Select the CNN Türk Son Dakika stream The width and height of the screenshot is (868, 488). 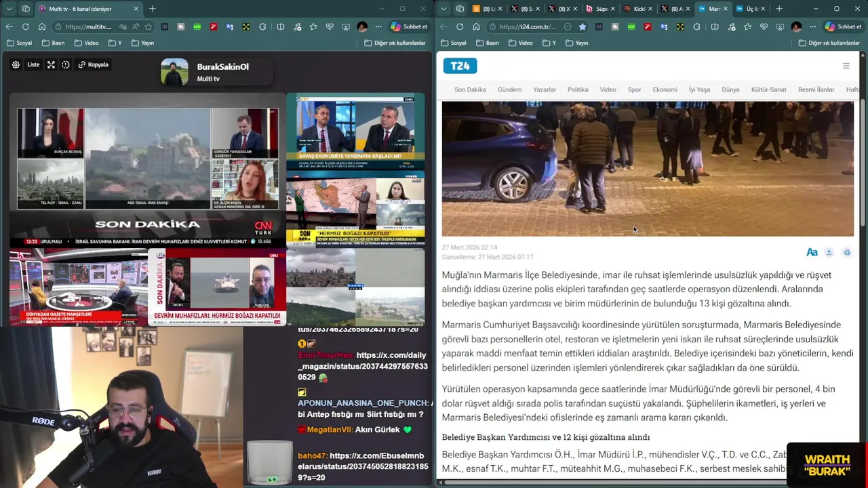[x=147, y=170]
